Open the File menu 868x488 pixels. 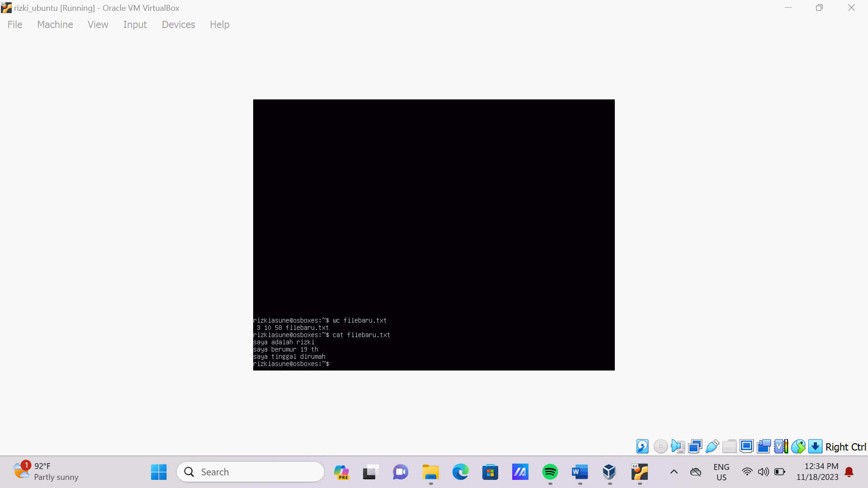(15, 24)
